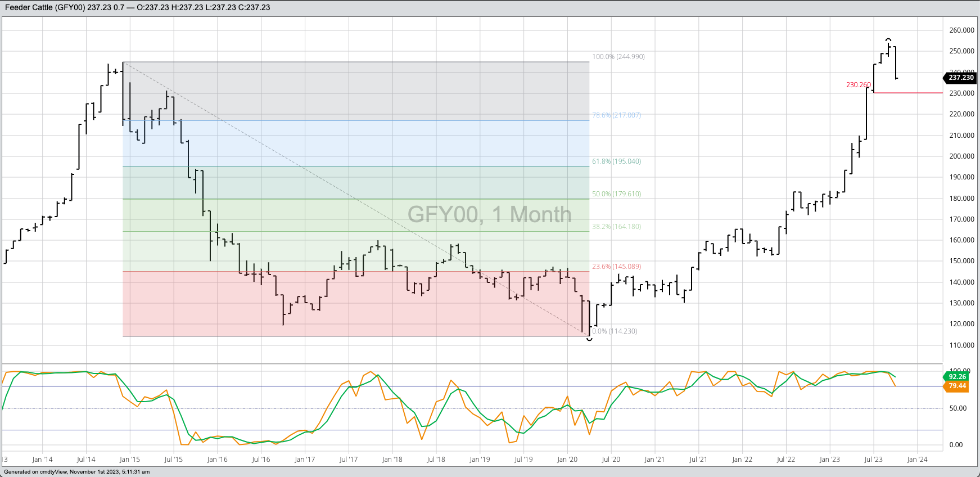Select the pink Fibonacci zone below 23.6%
The image size is (980, 477).
click(x=354, y=307)
